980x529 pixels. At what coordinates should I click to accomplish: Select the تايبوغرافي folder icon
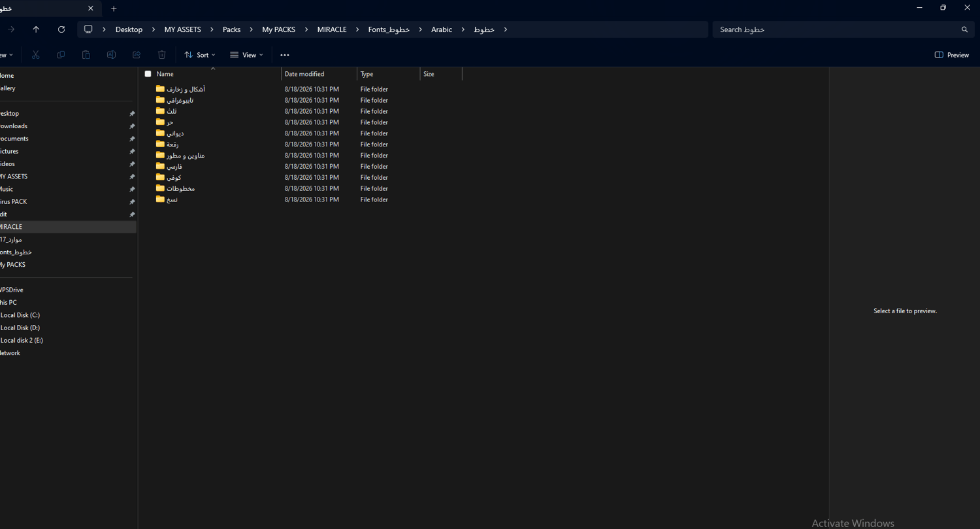(x=160, y=100)
